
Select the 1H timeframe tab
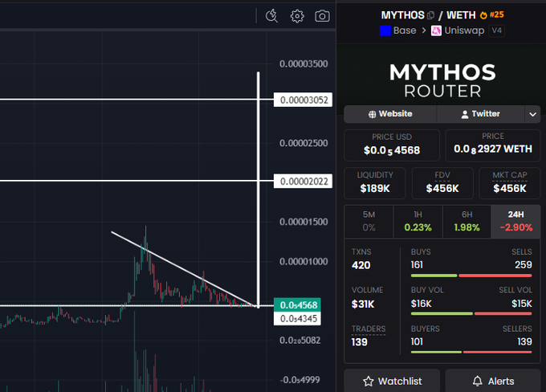coord(418,222)
